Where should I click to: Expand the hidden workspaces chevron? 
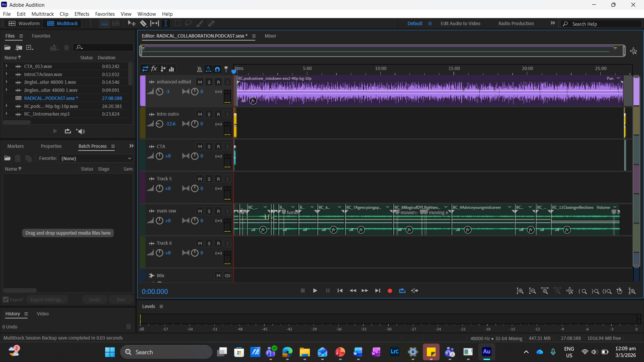tap(553, 23)
